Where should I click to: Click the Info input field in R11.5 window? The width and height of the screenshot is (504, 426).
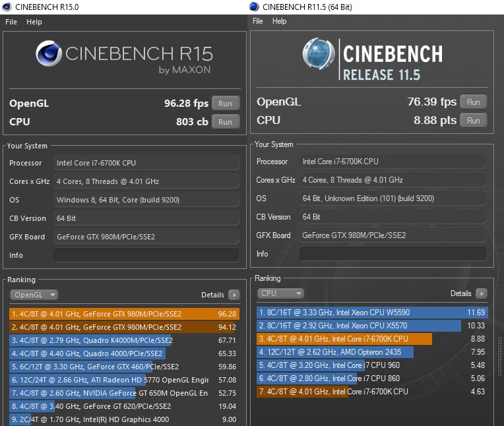[393, 254]
